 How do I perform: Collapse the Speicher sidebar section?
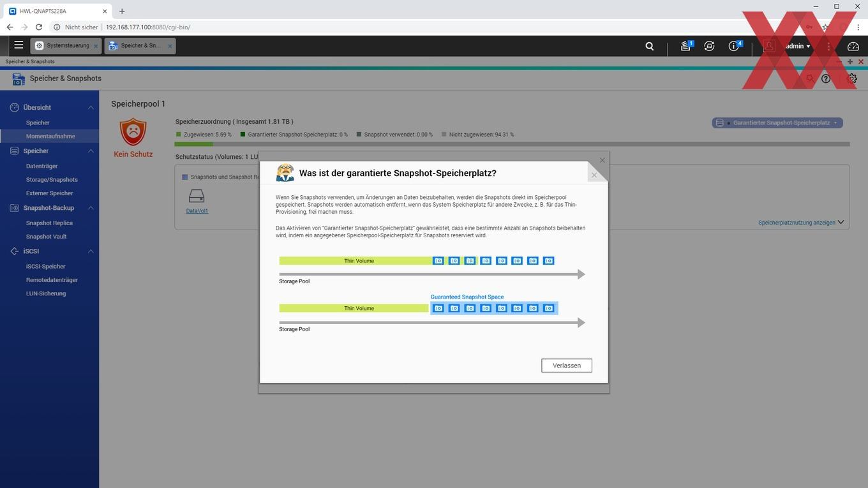91,151
